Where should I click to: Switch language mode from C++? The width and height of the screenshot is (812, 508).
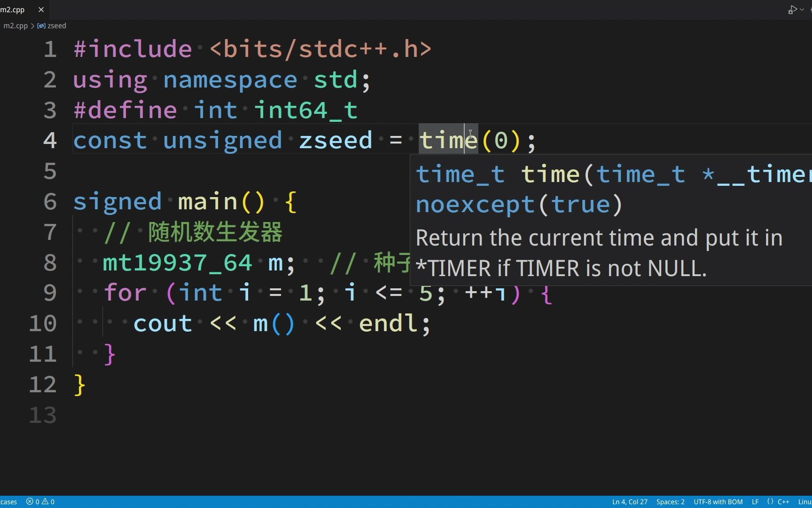[x=783, y=502]
